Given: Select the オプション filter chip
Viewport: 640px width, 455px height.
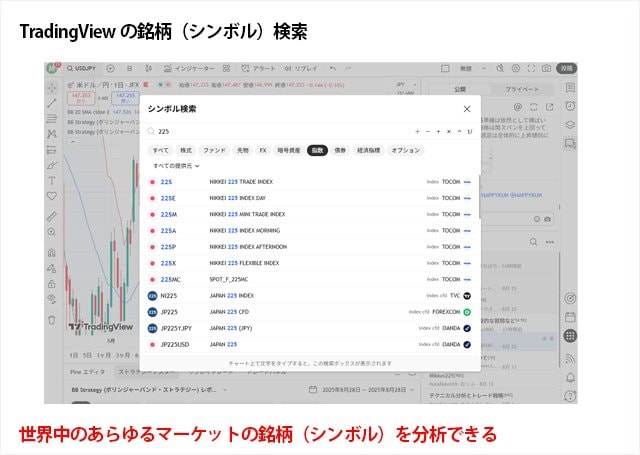Looking at the screenshot, I should click(406, 151).
